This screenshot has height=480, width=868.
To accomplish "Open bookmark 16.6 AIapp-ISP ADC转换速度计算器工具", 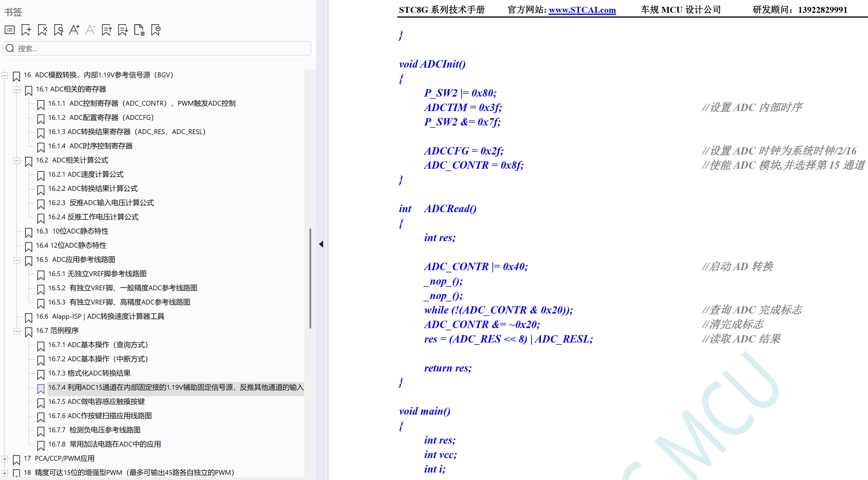I will [100, 316].
